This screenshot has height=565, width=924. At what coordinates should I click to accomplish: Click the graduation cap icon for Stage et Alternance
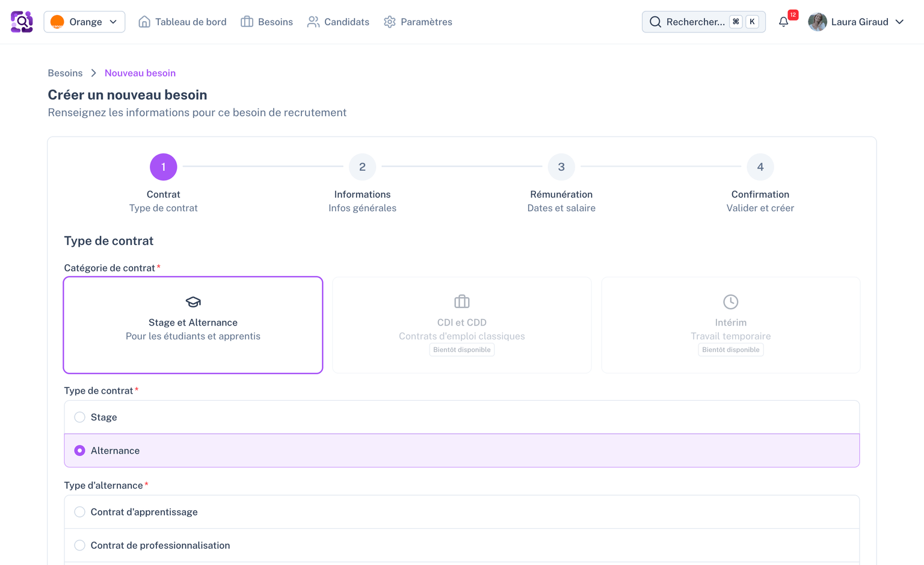[193, 301]
